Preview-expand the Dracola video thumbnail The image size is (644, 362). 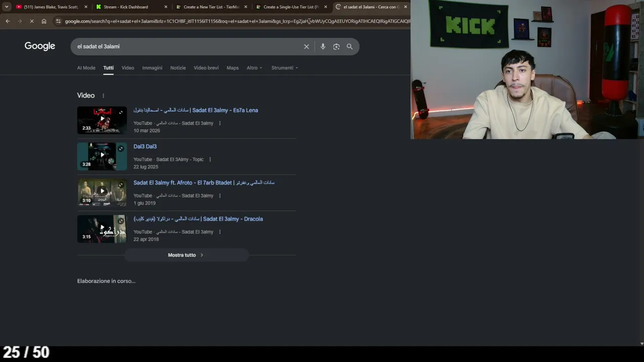(121, 221)
